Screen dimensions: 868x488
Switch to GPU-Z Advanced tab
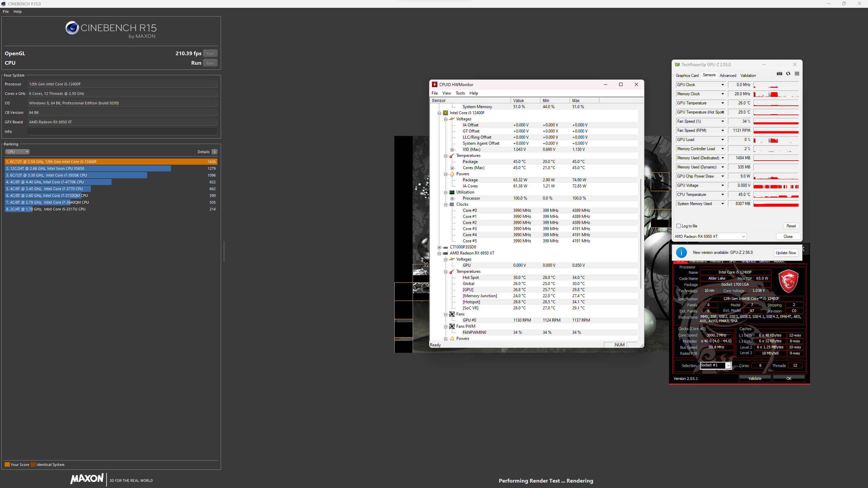(x=728, y=76)
